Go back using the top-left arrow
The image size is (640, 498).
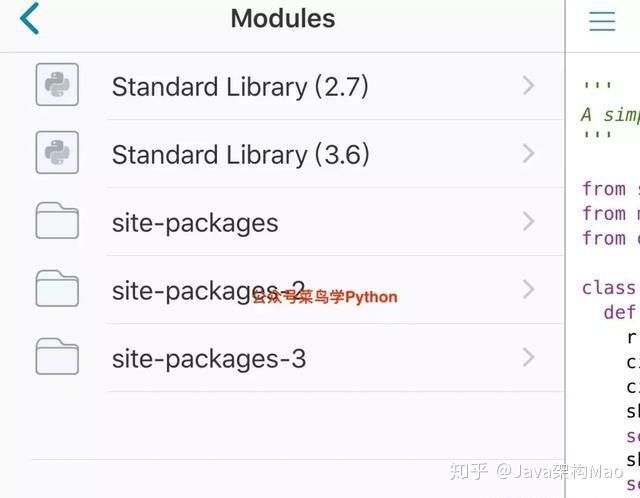(29, 18)
